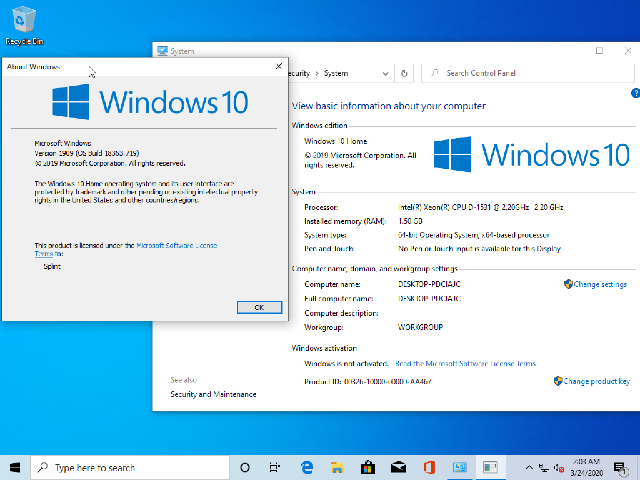The height and width of the screenshot is (480, 640).
Task: Click the muted volume tray icon
Action: pyautogui.click(x=559, y=468)
